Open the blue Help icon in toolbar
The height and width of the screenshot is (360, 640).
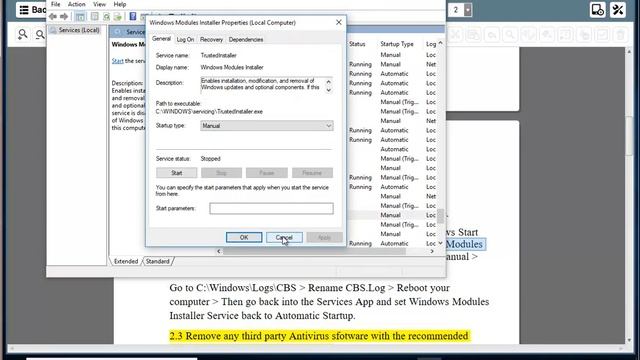tap(133, 16)
